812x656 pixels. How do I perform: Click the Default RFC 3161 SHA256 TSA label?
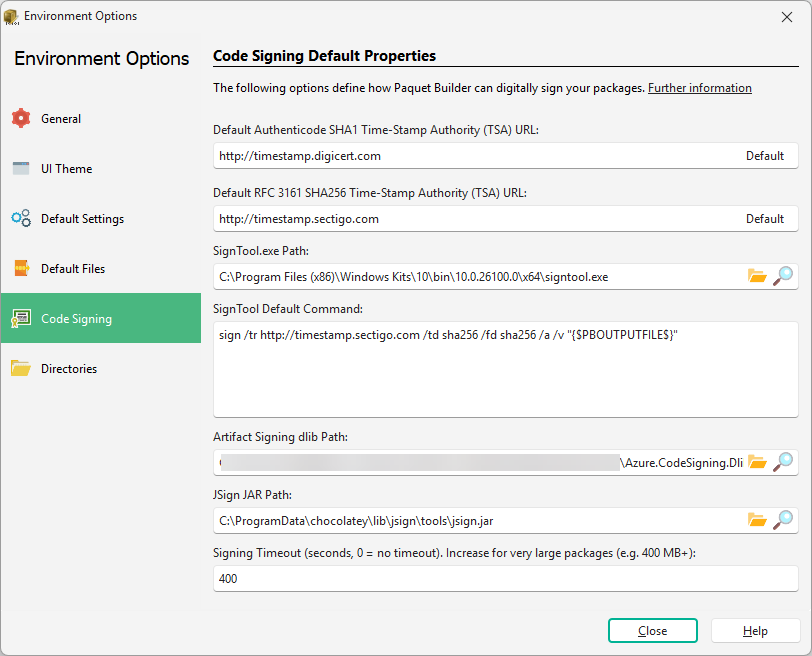370,193
